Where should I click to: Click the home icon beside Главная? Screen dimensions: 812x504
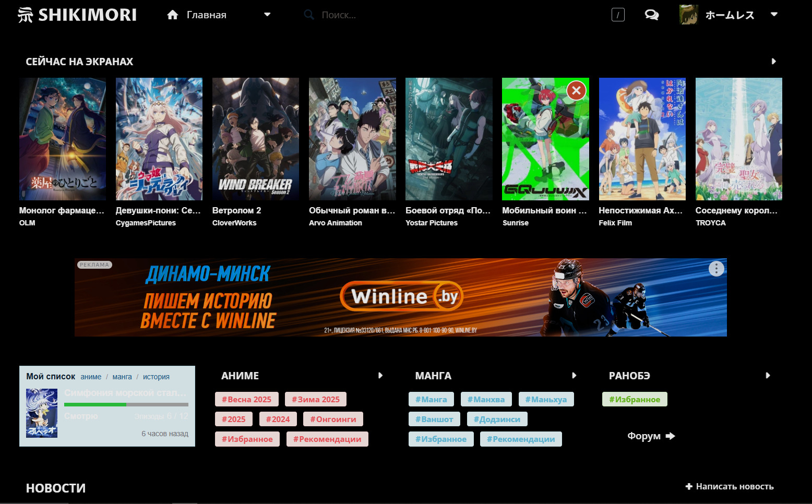173,15
